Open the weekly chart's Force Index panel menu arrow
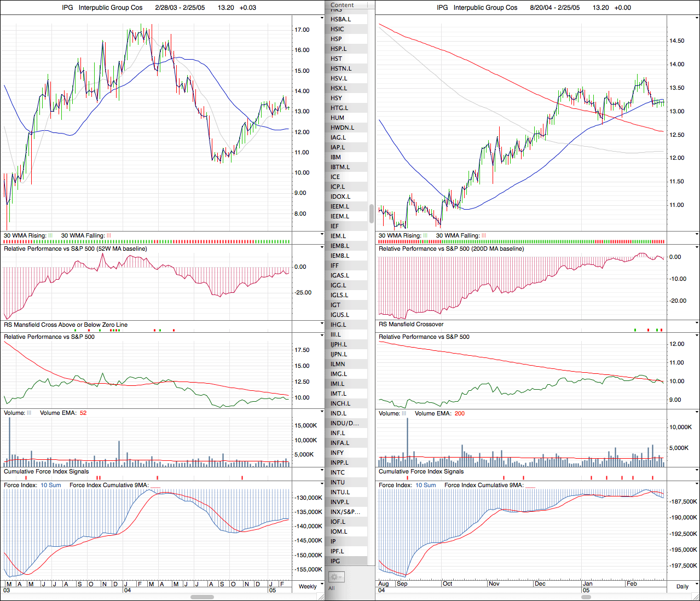Image resolution: width=700 pixels, height=601 pixels. pos(322,484)
